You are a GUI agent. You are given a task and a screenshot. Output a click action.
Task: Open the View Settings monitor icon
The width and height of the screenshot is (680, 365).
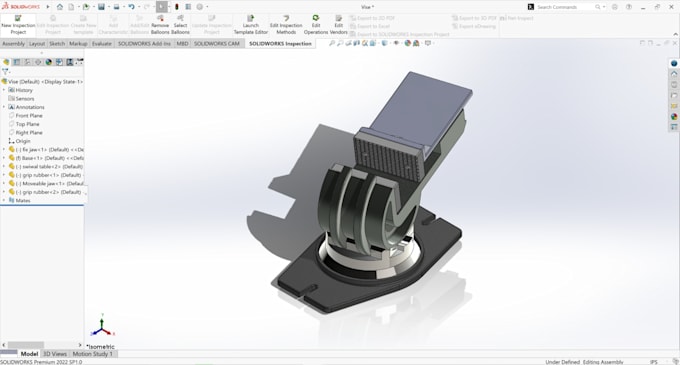pyautogui.click(x=428, y=43)
